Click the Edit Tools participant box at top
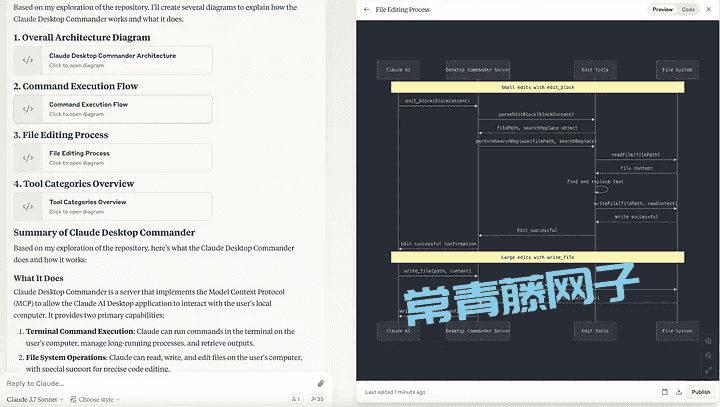This screenshot has height=407, width=720. coord(595,70)
